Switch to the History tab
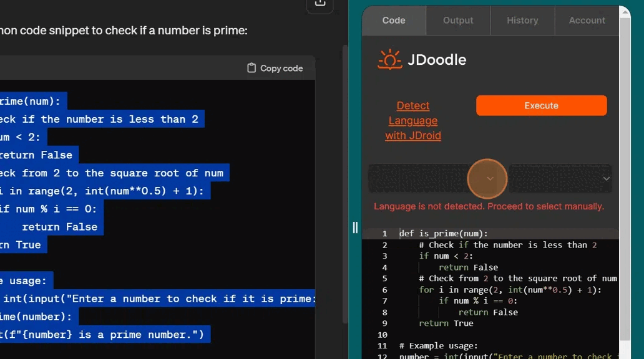The image size is (644, 359). click(x=522, y=20)
